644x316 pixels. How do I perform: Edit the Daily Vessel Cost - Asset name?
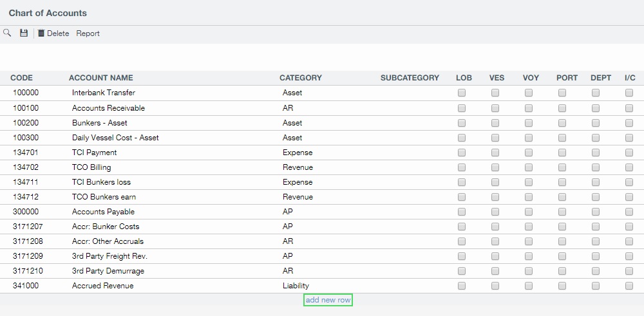(x=115, y=138)
